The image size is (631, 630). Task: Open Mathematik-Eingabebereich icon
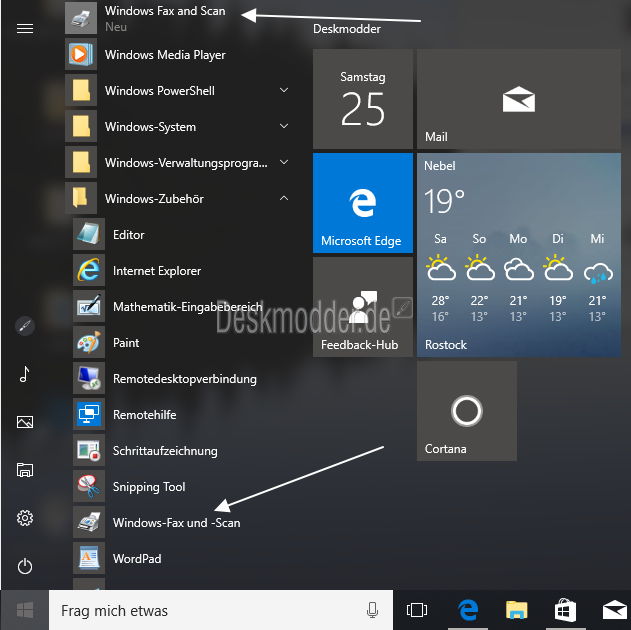pos(89,306)
